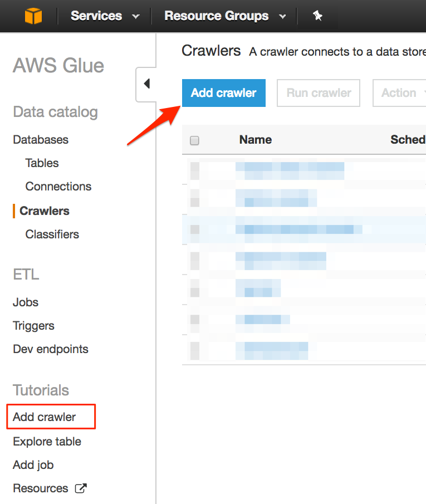Viewport: 426px width, 504px height.
Task: Check the select-all crawlers checkbox
Action: point(194,140)
